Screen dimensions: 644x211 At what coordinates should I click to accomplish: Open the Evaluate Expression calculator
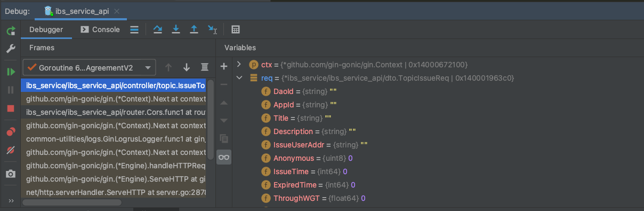pyautogui.click(x=236, y=29)
